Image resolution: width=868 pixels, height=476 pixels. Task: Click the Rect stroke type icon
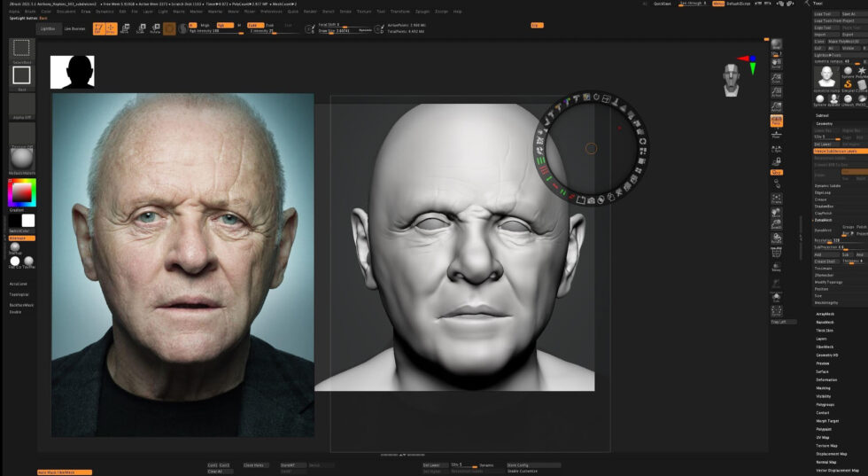tap(21, 75)
